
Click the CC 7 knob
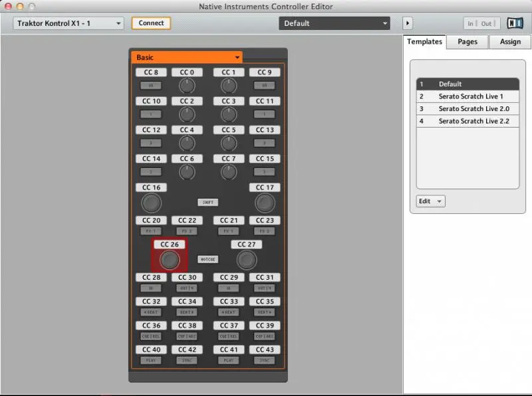pyautogui.click(x=229, y=172)
